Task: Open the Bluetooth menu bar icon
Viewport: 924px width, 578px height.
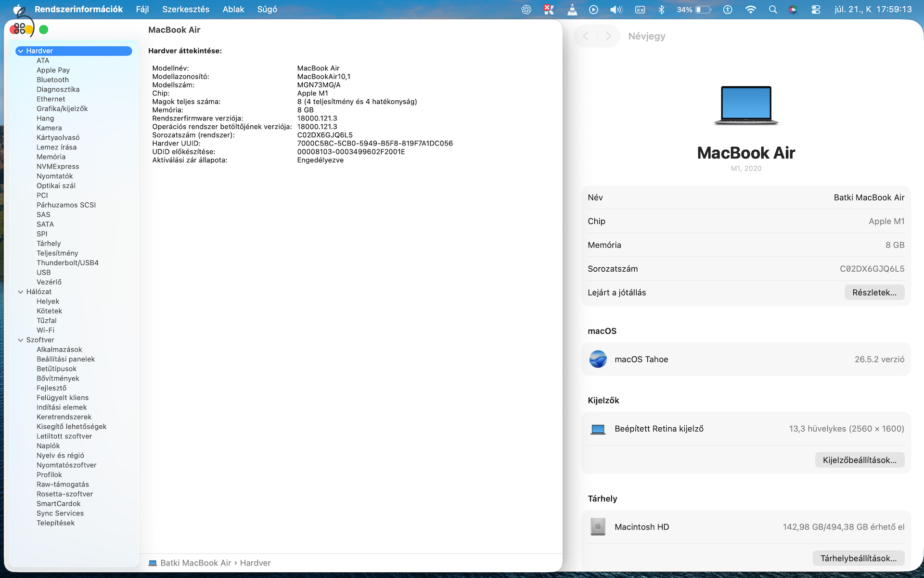Action: click(661, 10)
